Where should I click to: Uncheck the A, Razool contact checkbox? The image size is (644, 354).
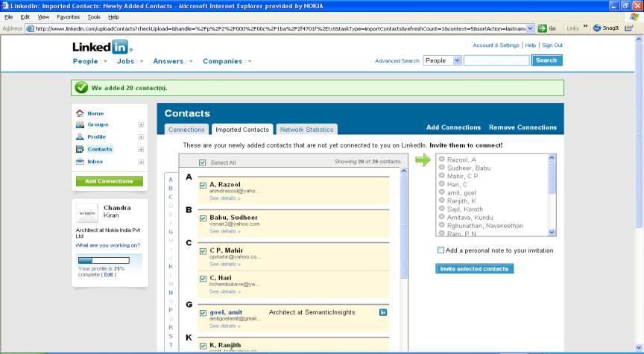pyautogui.click(x=203, y=186)
